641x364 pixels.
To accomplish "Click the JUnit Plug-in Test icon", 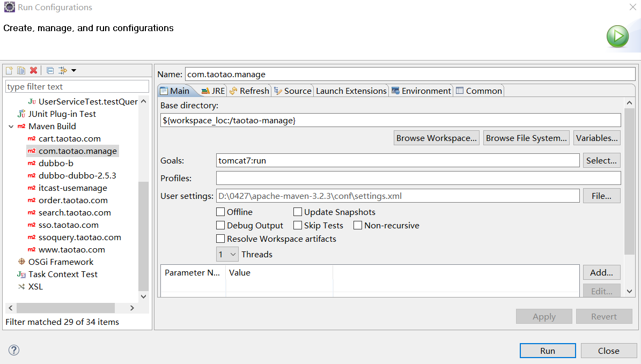I will 21,114.
